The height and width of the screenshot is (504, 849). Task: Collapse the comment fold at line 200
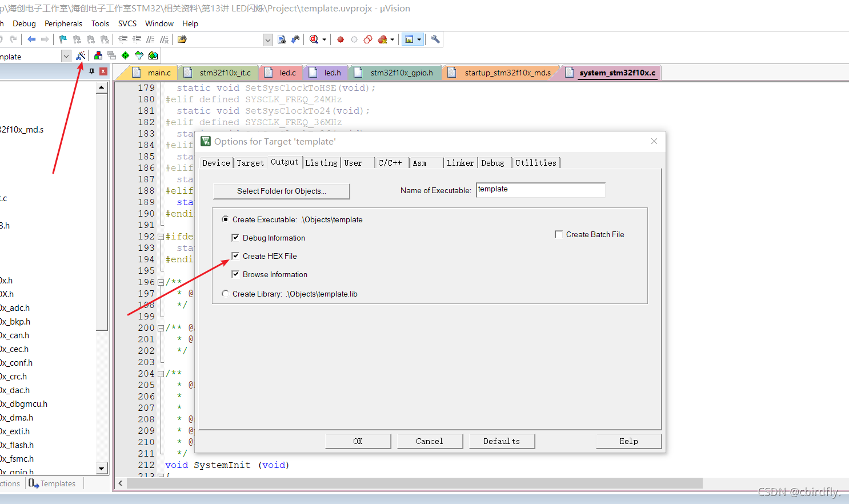(x=161, y=328)
